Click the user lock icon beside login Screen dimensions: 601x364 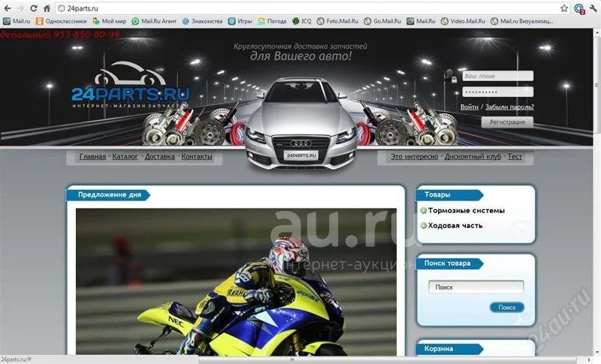[451, 76]
